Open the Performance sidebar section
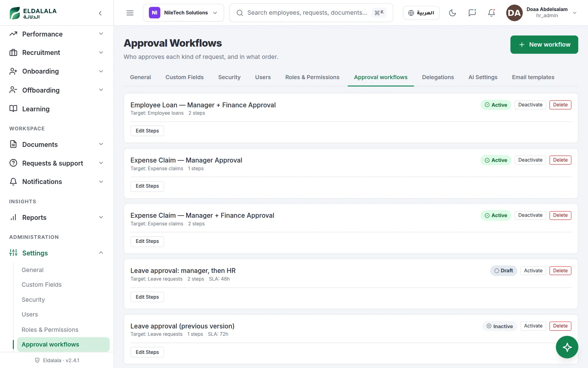The image size is (588, 368). [x=57, y=34]
